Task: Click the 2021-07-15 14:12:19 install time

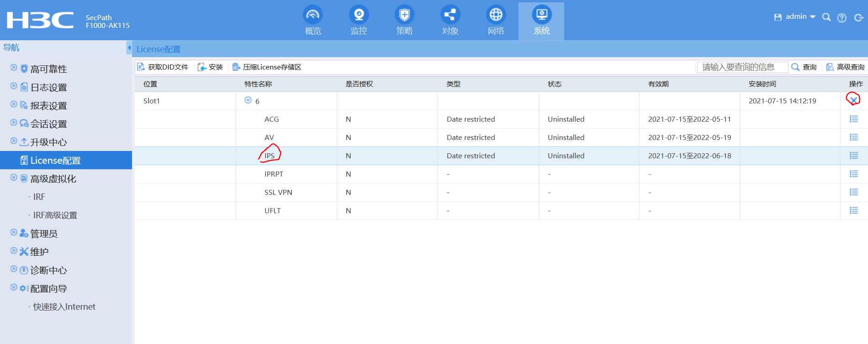Action: (x=782, y=101)
